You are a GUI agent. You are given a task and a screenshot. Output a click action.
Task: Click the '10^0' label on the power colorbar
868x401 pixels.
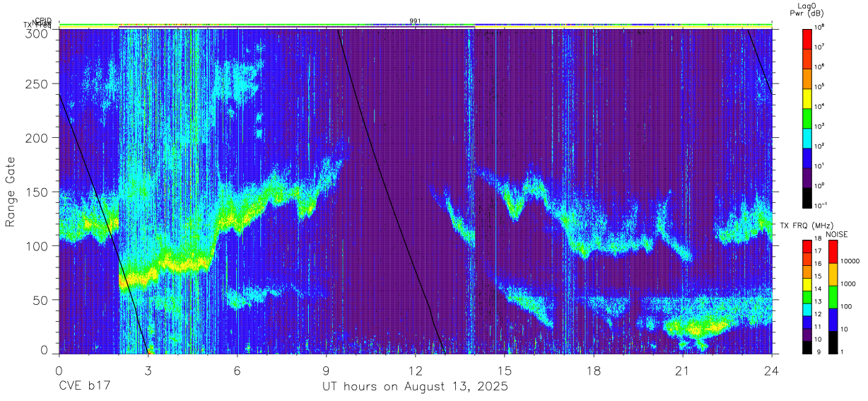[818, 185]
